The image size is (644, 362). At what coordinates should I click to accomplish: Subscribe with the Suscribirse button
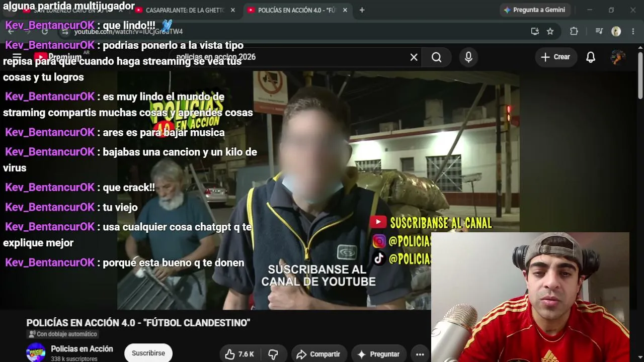point(148,353)
